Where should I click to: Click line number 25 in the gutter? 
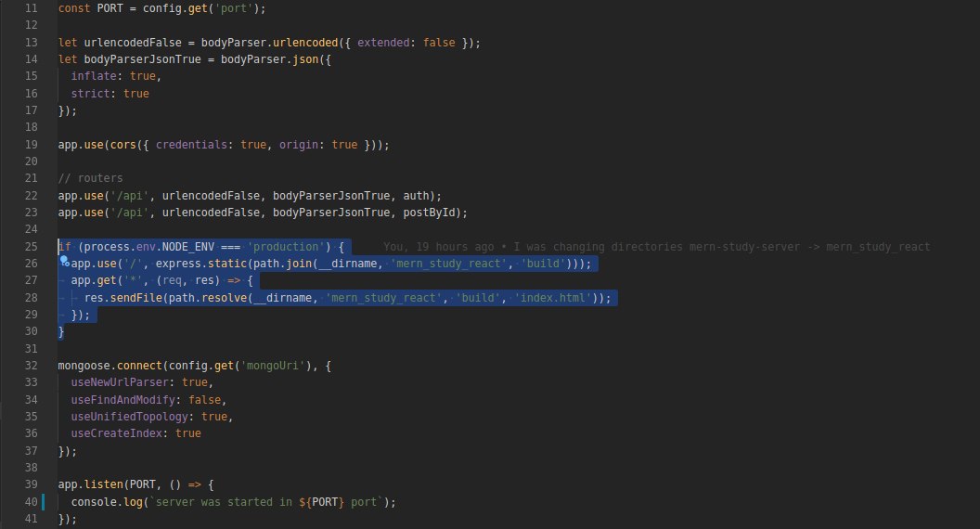pyautogui.click(x=32, y=246)
